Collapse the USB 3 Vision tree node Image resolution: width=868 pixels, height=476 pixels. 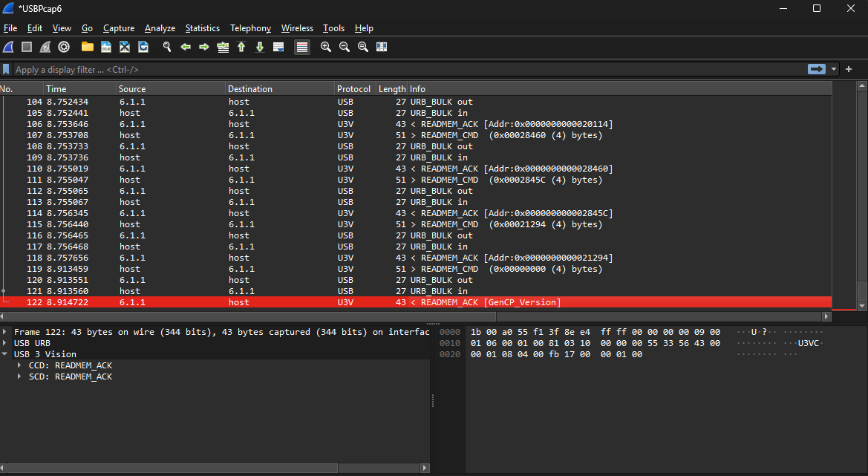[x=5, y=354]
